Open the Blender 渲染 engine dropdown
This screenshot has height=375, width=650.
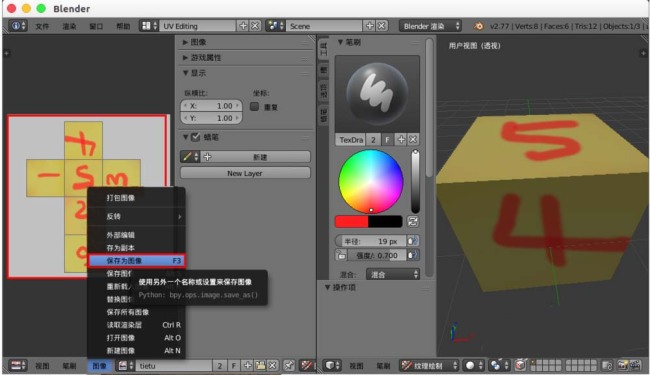pyautogui.click(x=430, y=26)
